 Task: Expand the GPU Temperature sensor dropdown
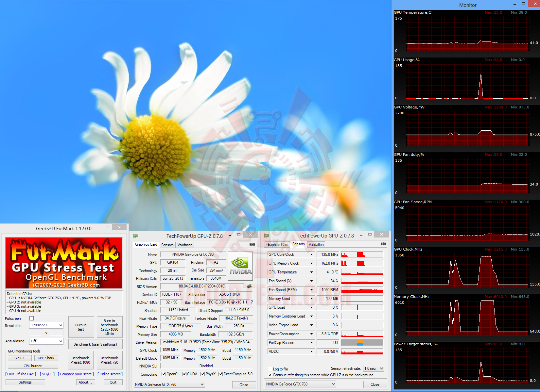tap(311, 272)
